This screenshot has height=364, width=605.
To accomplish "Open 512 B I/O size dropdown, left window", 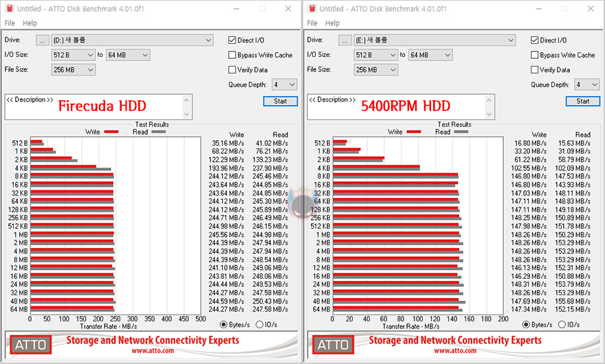I will [74, 55].
